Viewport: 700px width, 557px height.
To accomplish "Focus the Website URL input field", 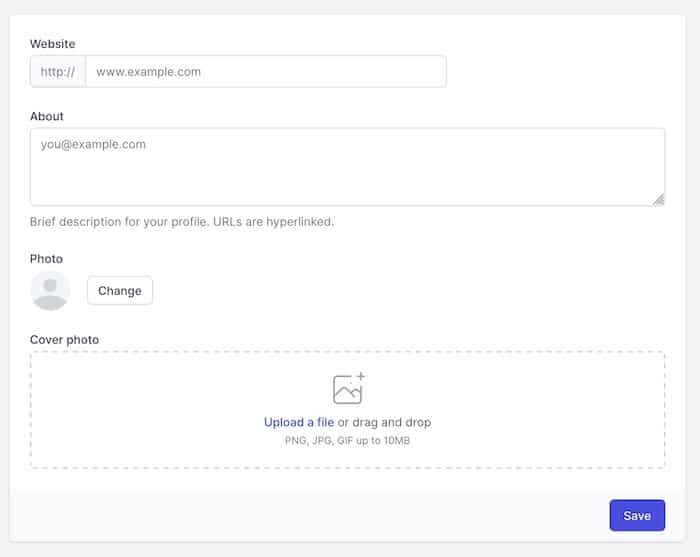I will pyautogui.click(x=265, y=72).
